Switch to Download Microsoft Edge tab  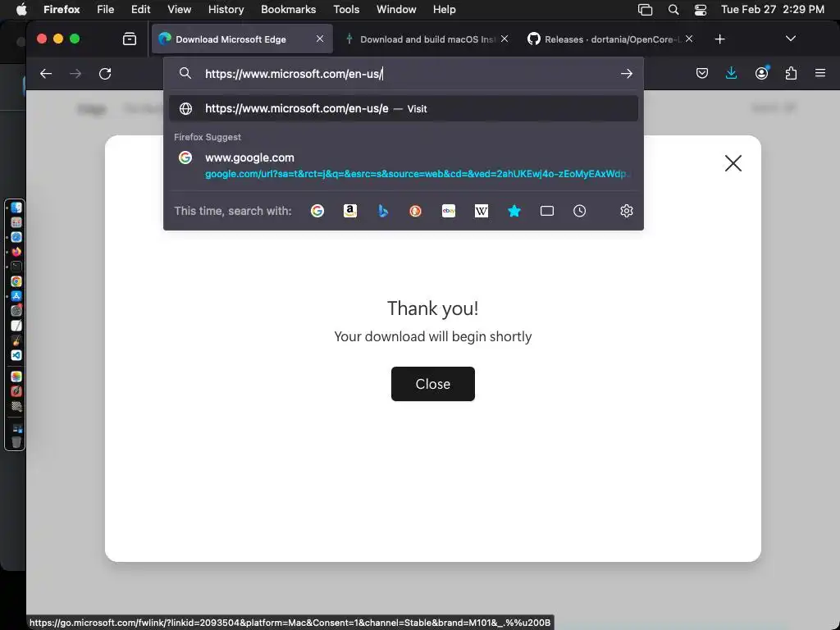(x=242, y=39)
